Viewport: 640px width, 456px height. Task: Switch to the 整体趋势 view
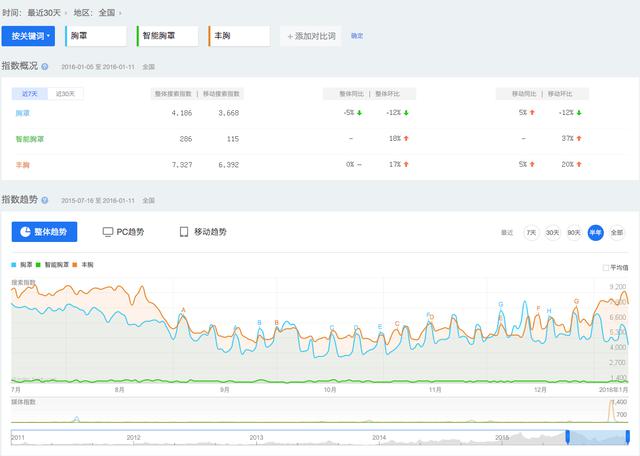tap(44, 232)
